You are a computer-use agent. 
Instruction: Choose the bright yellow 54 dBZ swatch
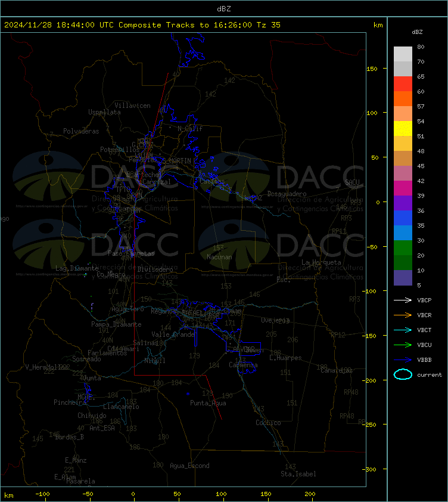click(x=403, y=128)
